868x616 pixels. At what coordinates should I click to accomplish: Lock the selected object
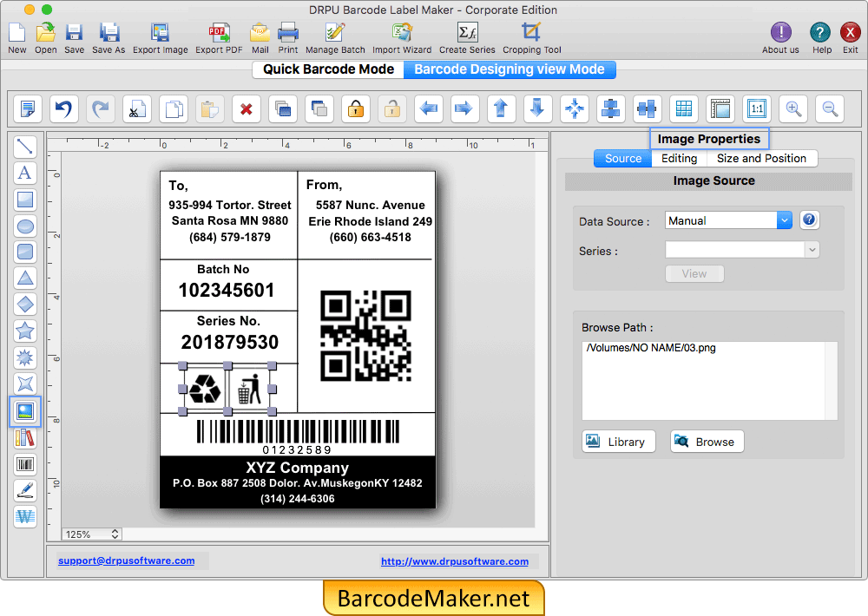[356, 108]
